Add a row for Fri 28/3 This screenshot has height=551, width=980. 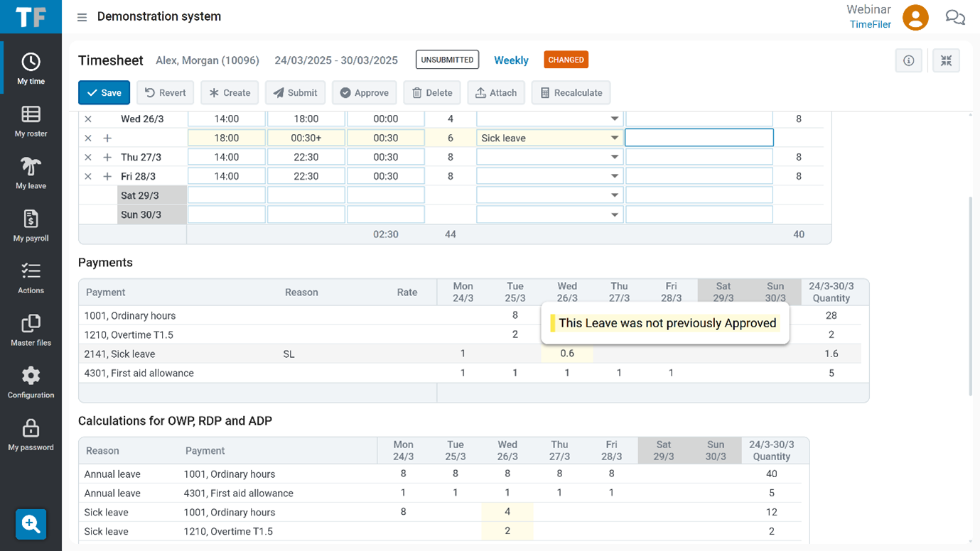[x=107, y=177]
